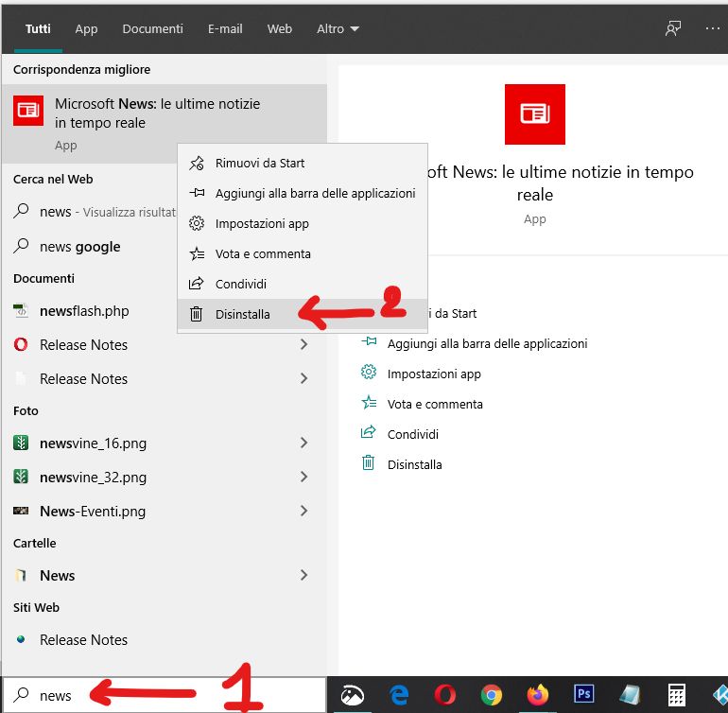Open the feedback icon in the top bar

pos(673,28)
